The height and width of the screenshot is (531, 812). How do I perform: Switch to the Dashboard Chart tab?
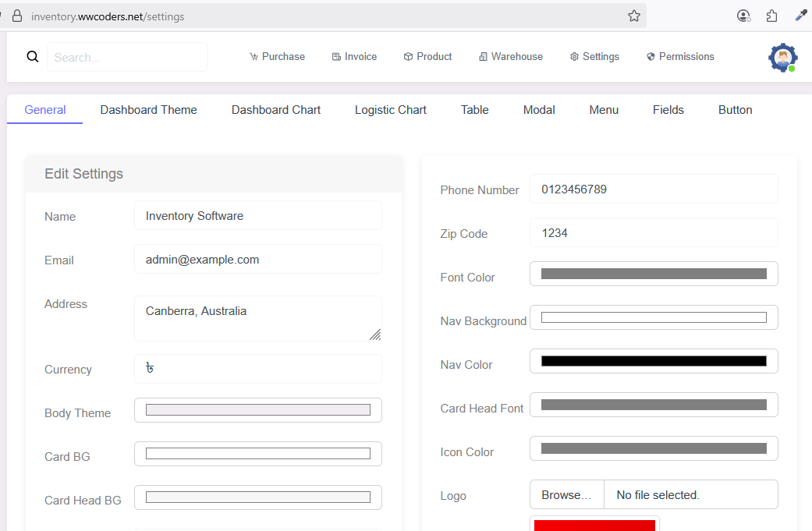tap(276, 110)
